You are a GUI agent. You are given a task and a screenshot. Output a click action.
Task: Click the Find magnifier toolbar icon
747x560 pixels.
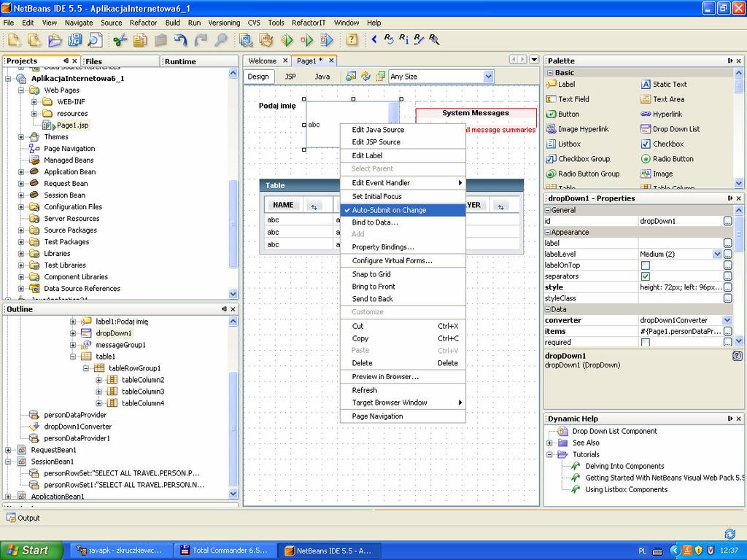click(x=220, y=40)
